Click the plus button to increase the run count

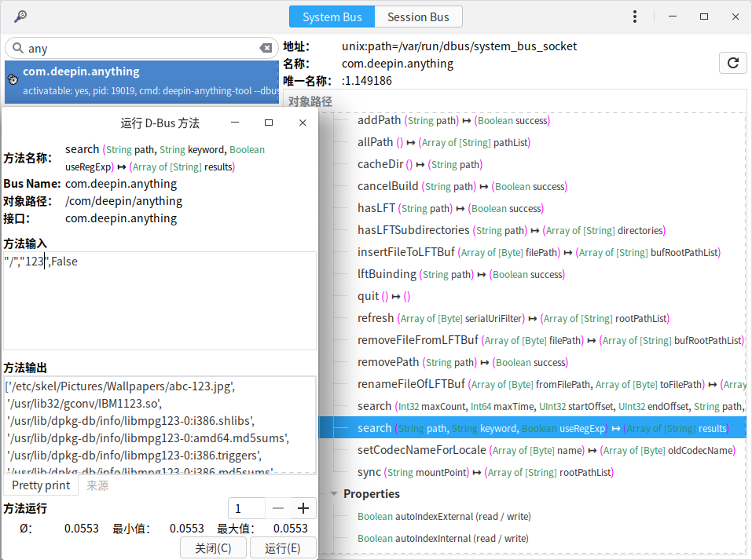[303, 508]
